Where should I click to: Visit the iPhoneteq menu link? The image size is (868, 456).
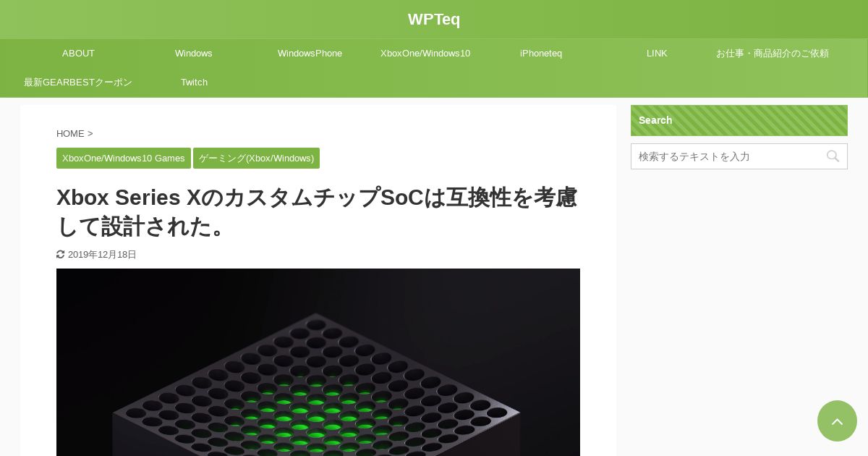(x=541, y=53)
